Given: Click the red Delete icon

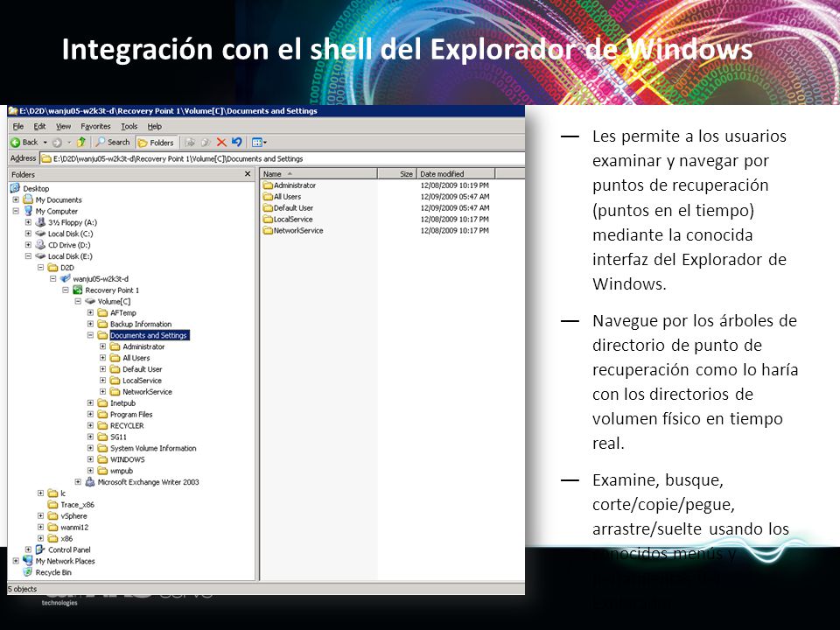Looking at the screenshot, I should 221,142.
